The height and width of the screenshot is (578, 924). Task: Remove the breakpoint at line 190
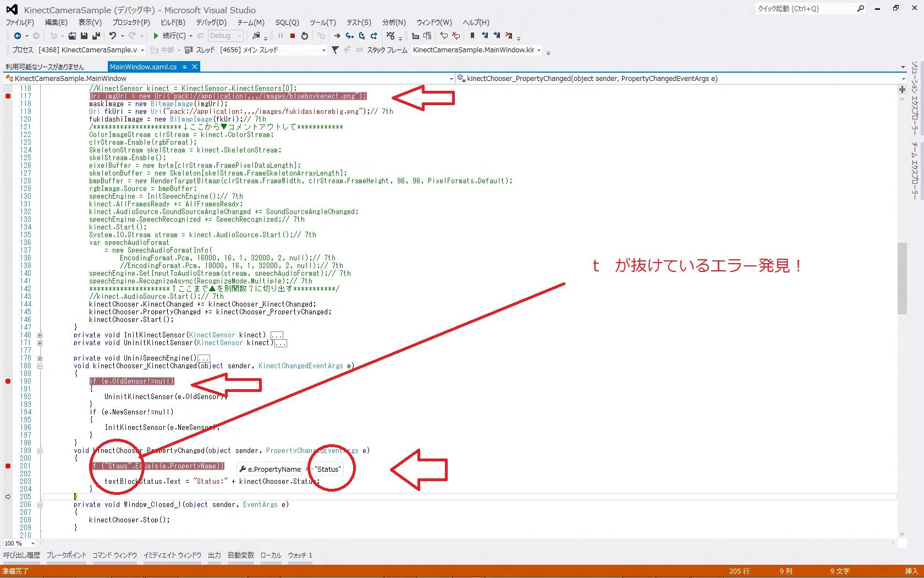[8, 381]
